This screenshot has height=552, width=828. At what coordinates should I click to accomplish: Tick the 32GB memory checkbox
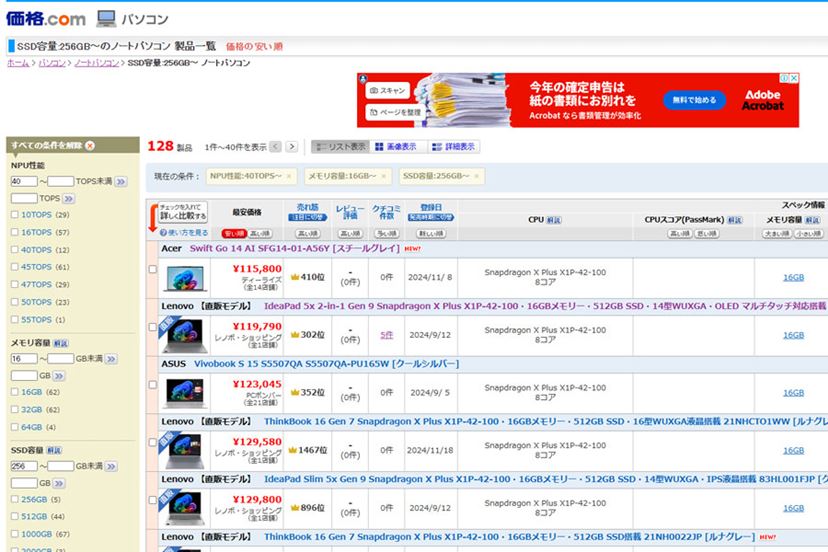[x=15, y=410]
